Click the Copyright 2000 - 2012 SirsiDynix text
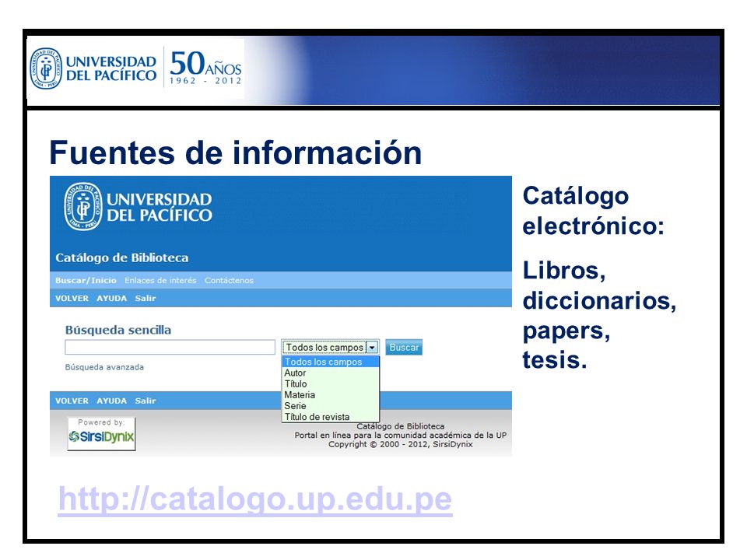The image size is (747, 560). tap(401, 444)
